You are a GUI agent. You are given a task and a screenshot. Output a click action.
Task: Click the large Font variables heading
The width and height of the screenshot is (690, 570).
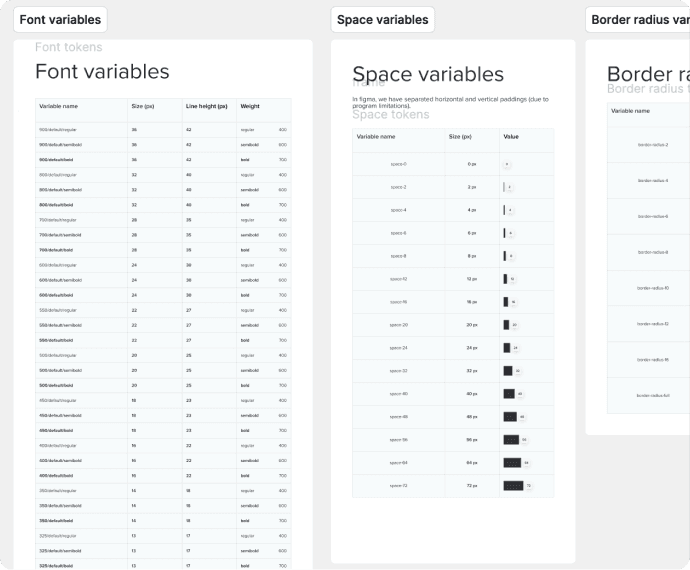coord(102,71)
